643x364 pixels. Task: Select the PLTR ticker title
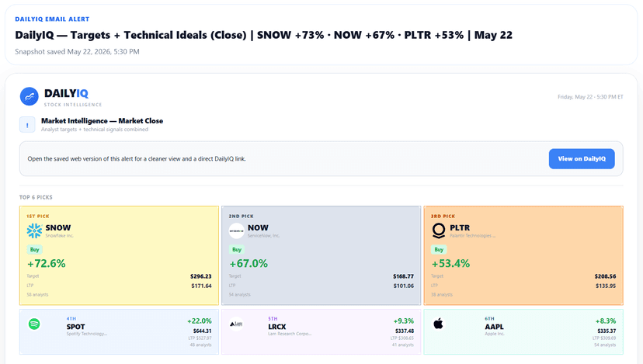pyautogui.click(x=460, y=227)
